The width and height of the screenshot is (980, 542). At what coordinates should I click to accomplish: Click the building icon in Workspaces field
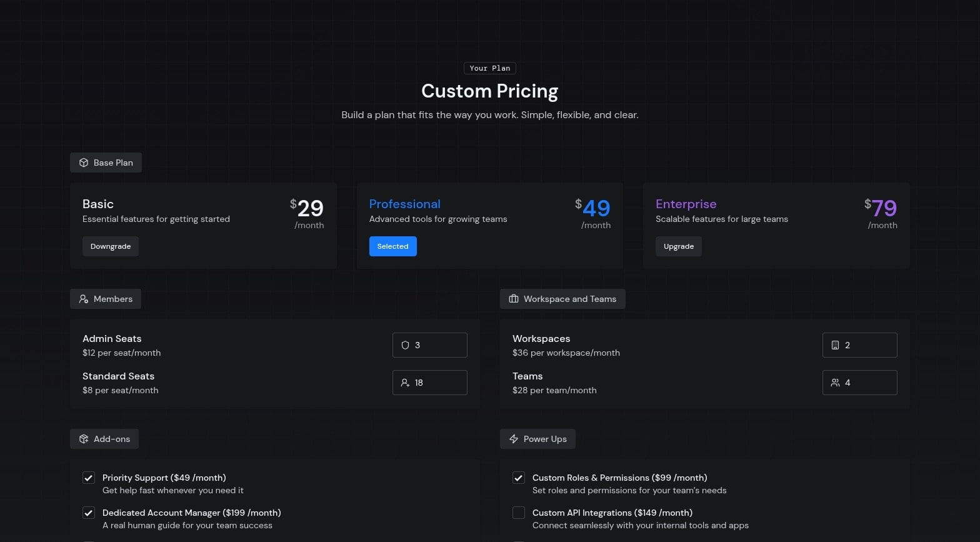click(835, 345)
